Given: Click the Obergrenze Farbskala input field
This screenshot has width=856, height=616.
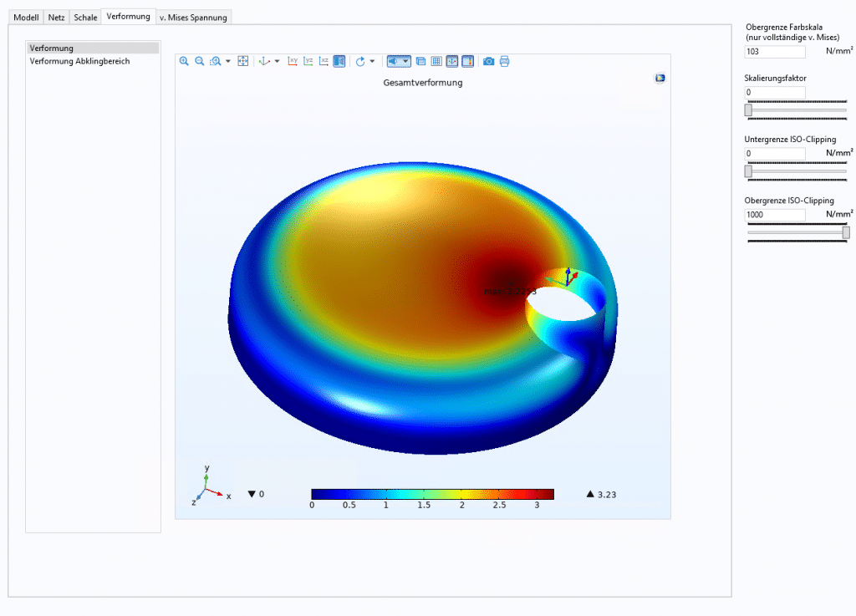Looking at the screenshot, I should 774,51.
